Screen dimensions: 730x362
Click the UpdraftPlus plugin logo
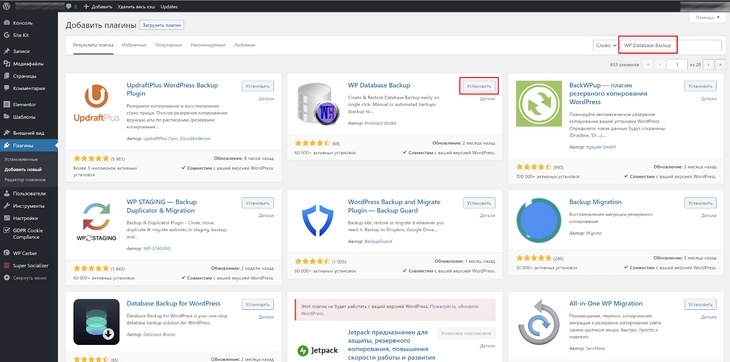click(96, 104)
